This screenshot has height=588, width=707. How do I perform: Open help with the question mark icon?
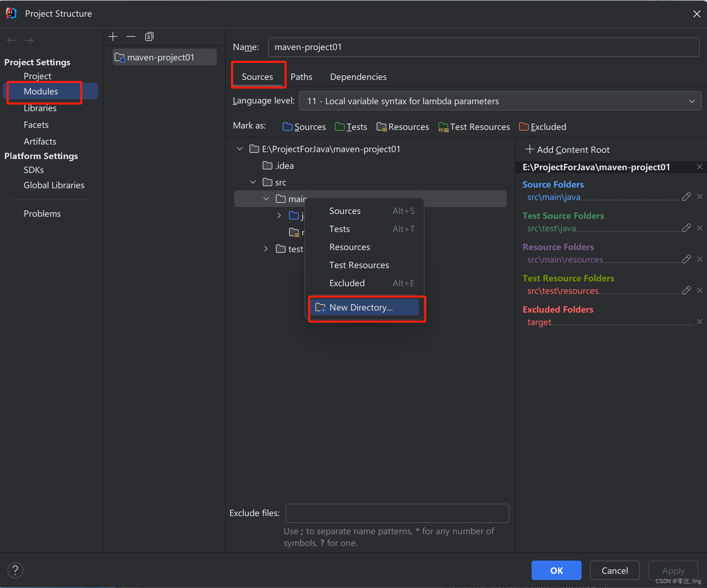(x=15, y=570)
